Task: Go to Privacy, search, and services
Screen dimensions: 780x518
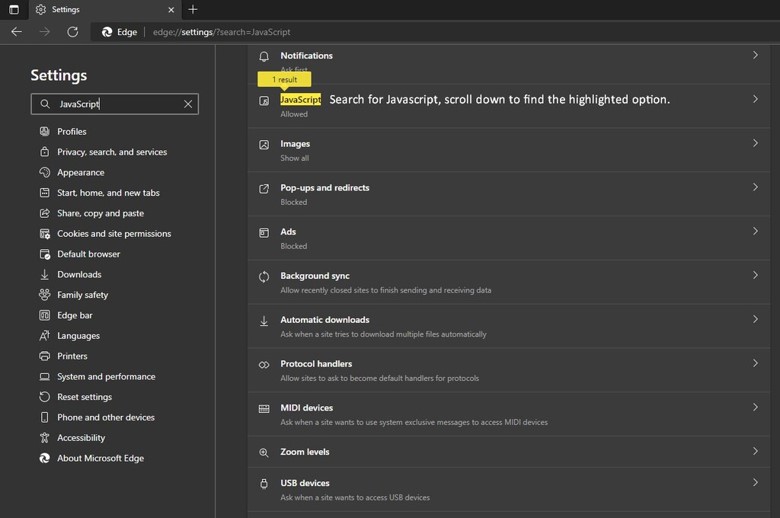Action: 111,152
